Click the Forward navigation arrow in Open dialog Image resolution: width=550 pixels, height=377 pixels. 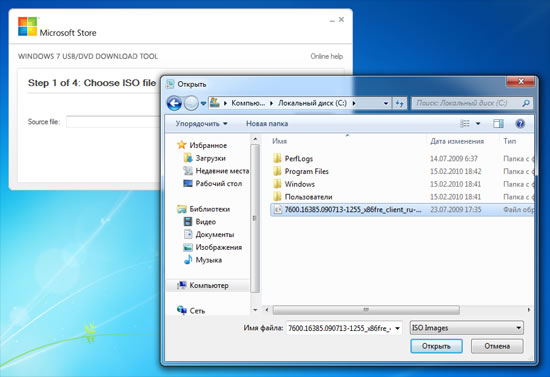[191, 103]
